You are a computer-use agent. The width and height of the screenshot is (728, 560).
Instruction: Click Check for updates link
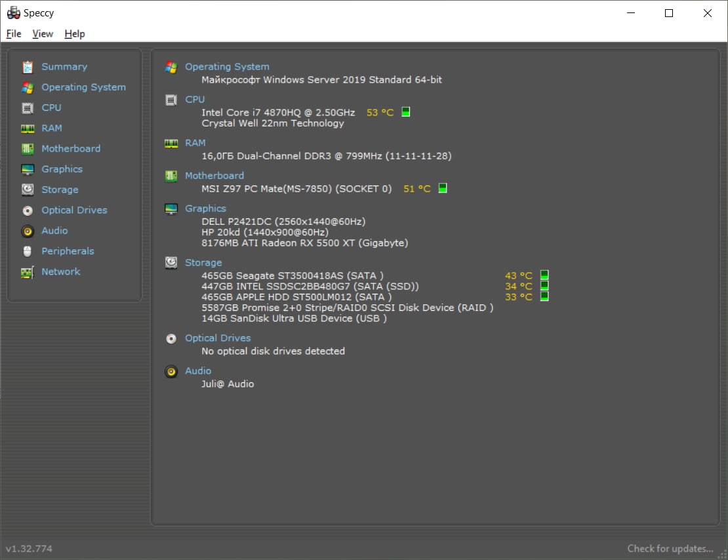670,548
